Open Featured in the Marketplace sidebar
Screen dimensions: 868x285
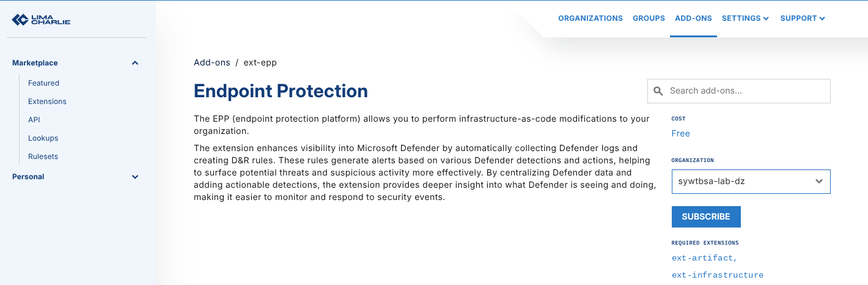[43, 83]
